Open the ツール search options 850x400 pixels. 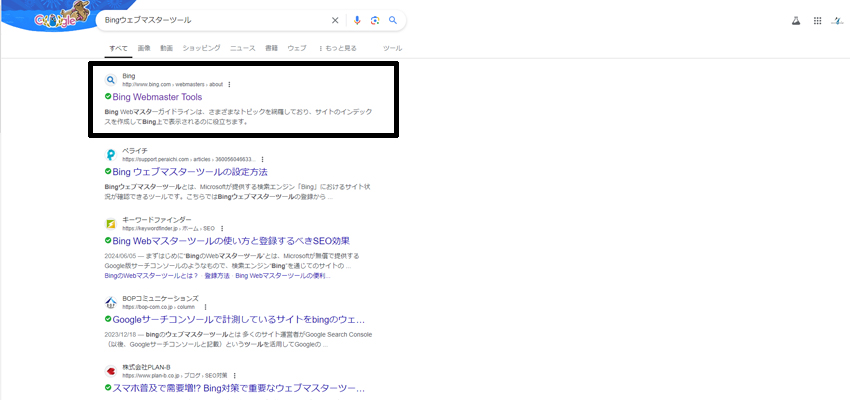click(392, 48)
